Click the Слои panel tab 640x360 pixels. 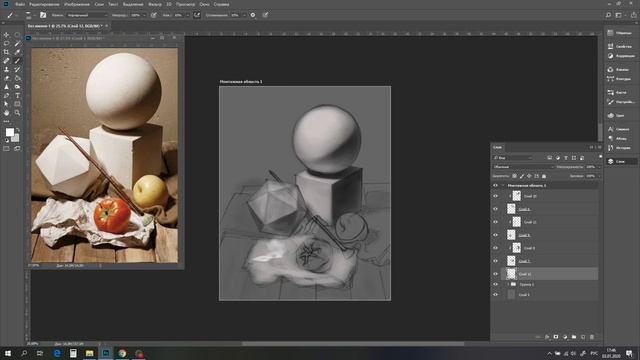pos(497,147)
